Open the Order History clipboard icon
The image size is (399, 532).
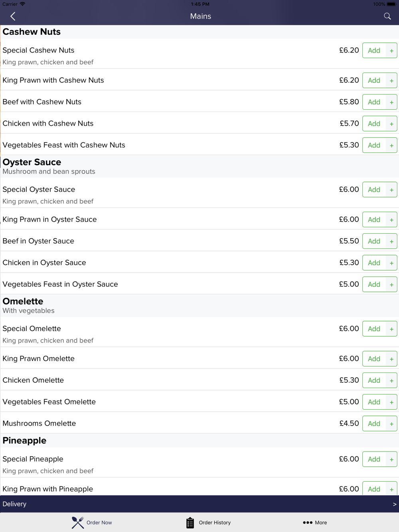click(x=190, y=522)
